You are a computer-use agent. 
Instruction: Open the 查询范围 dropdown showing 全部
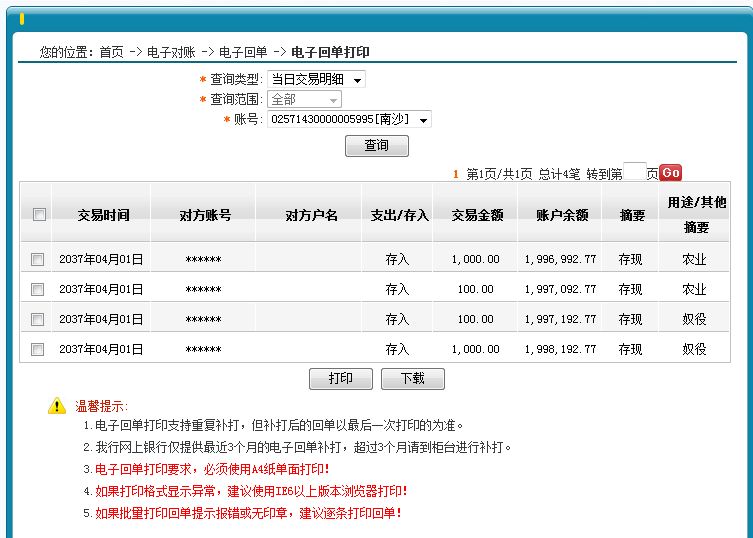304,99
